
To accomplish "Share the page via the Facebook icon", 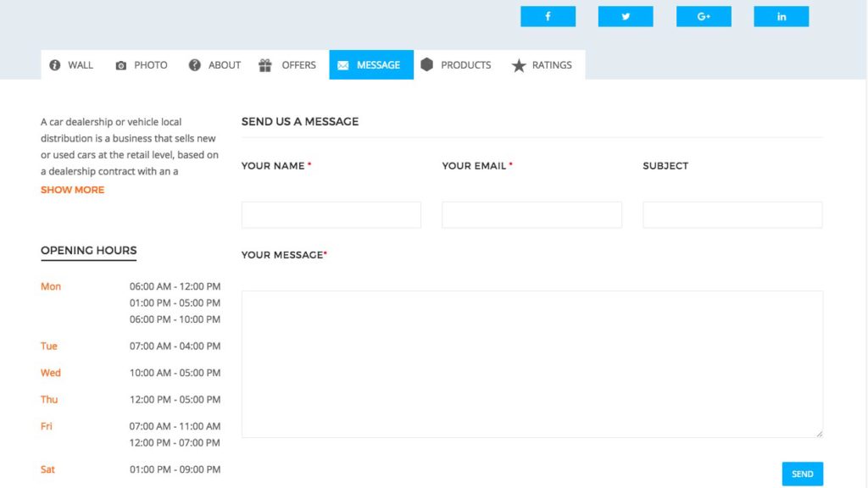I will (x=548, y=16).
